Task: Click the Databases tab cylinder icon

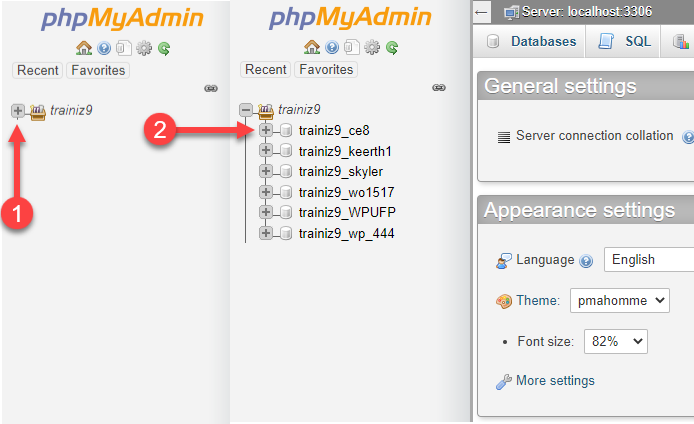Action: click(493, 42)
